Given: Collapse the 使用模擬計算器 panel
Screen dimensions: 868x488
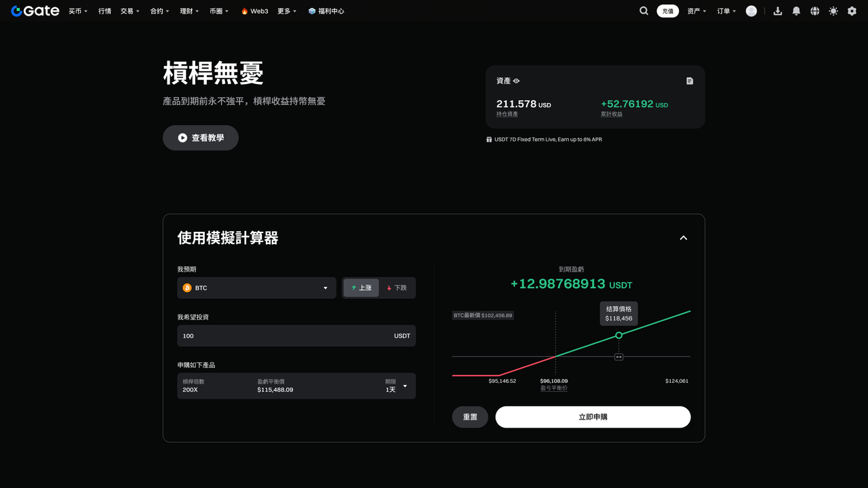Looking at the screenshot, I should click(683, 238).
